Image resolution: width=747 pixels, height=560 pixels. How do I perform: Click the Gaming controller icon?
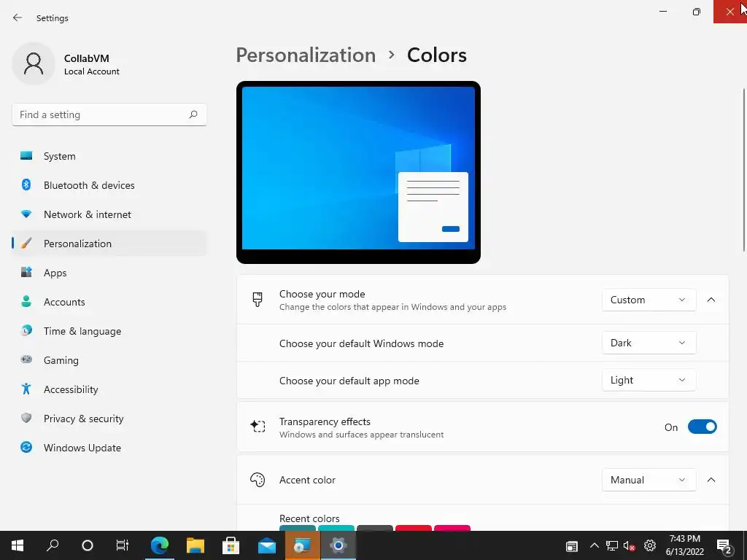coord(26,359)
